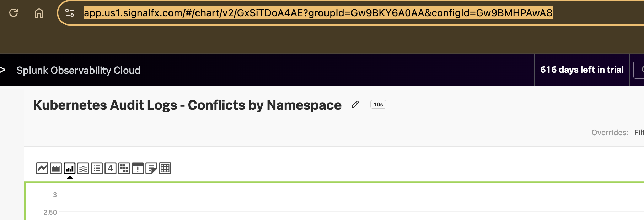Click inside the browser address bar
This screenshot has height=220, width=644.
[x=316, y=13]
